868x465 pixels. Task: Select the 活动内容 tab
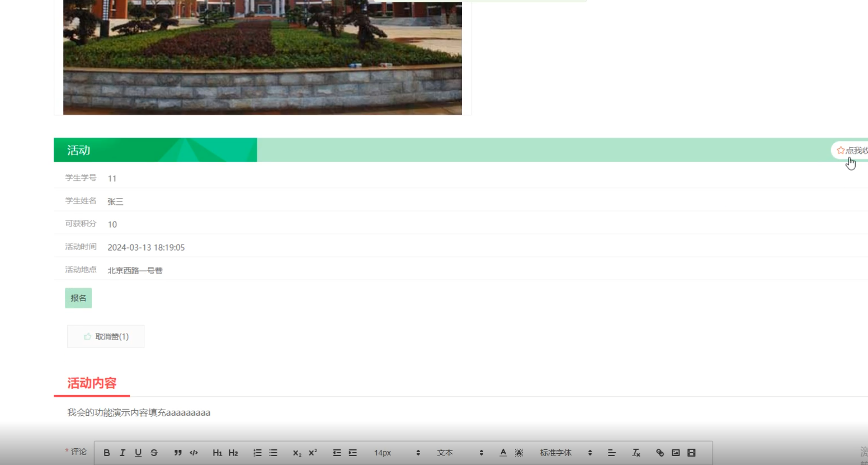(92, 383)
